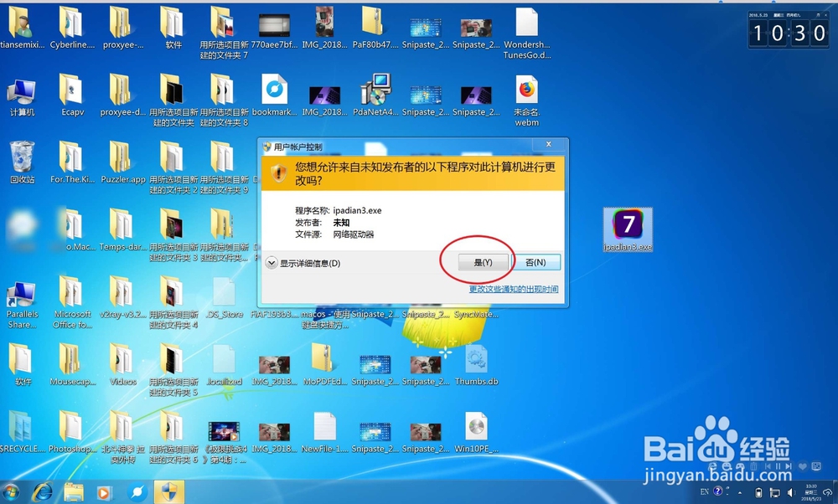Select the ipadian3.exe desktop icon
The height and width of the screenshot is (504, 838).
[628, 229]
